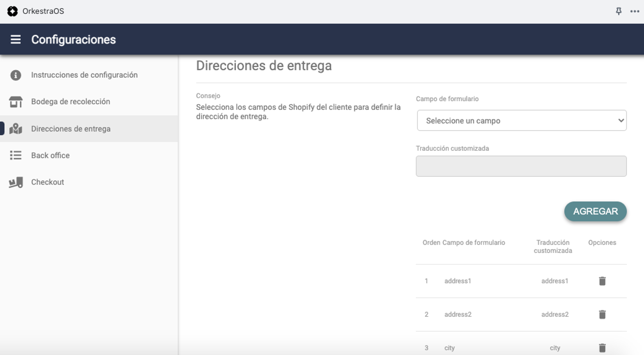Open the hamburger navigation menu
Viewport: 644px width, 355px height.
click(x=15, y=39)
